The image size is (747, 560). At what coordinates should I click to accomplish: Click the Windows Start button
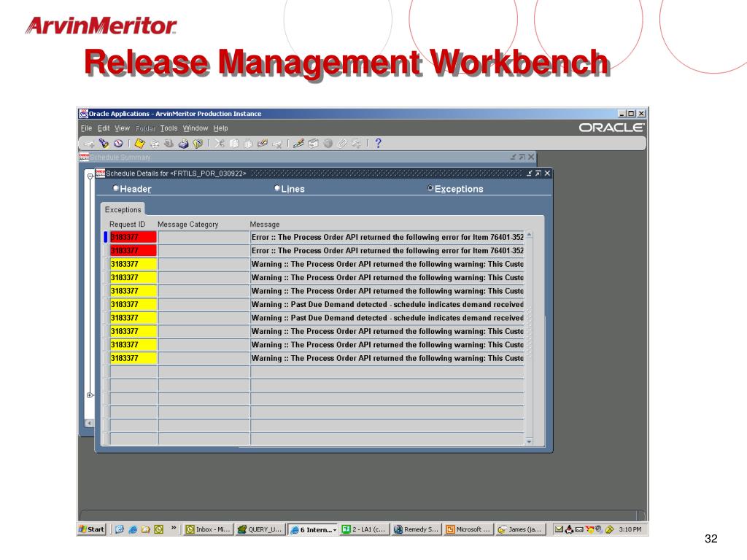(91, 529)
